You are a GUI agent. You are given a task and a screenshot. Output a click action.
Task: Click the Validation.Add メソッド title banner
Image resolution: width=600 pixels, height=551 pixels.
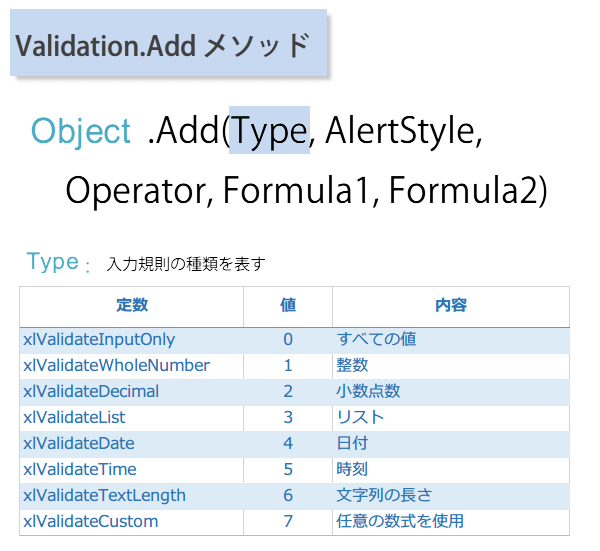coord(168,45)
